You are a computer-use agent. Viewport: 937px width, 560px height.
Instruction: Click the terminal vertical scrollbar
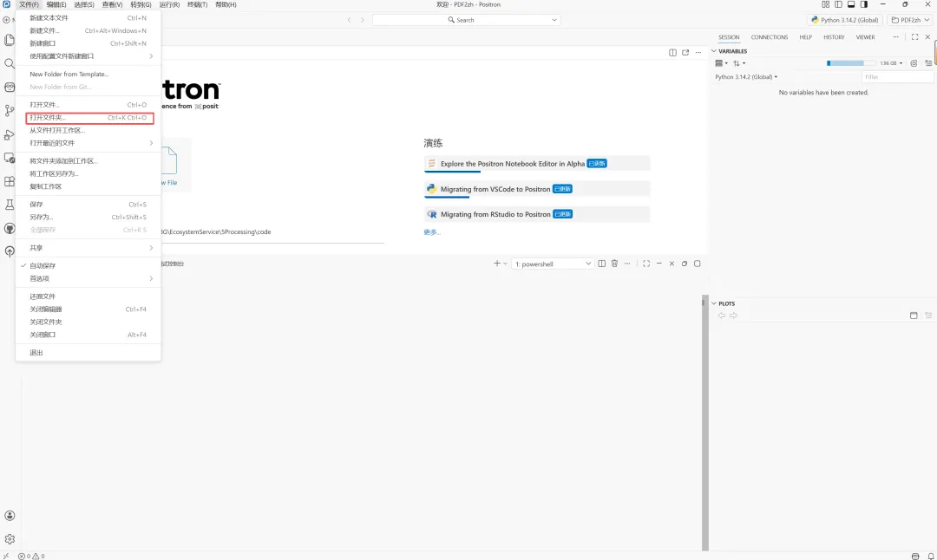point(704,423)
